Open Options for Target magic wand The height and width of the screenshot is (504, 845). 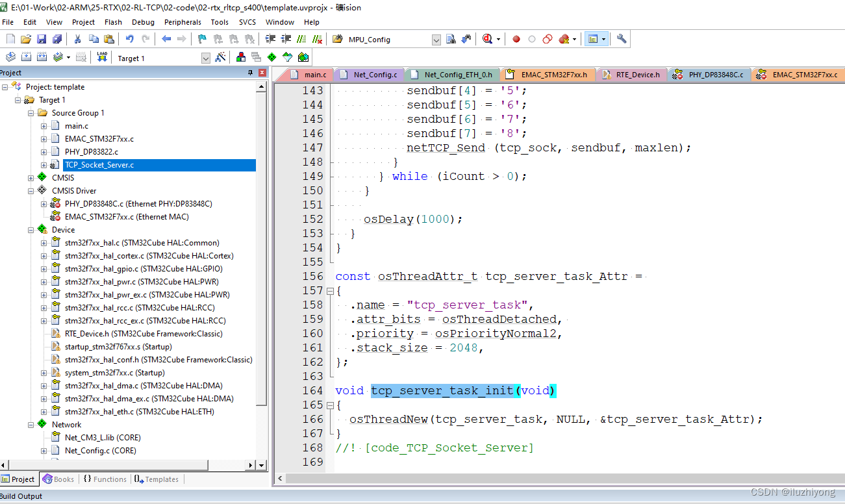click(x=220, y=57)
